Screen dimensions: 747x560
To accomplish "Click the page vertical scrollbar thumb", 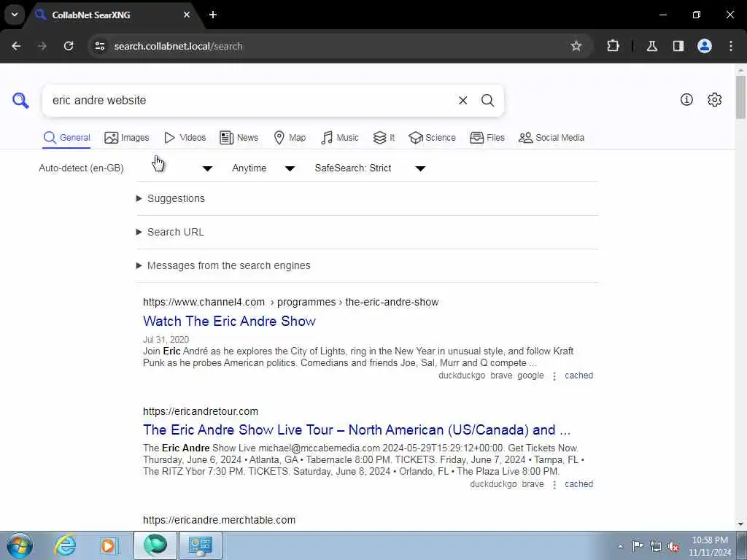I will [x=740, y=97].
